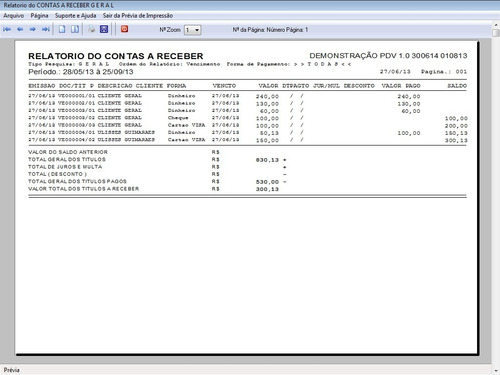Click Sair da Prévia de Impressão menu

[x=138, y=16]
